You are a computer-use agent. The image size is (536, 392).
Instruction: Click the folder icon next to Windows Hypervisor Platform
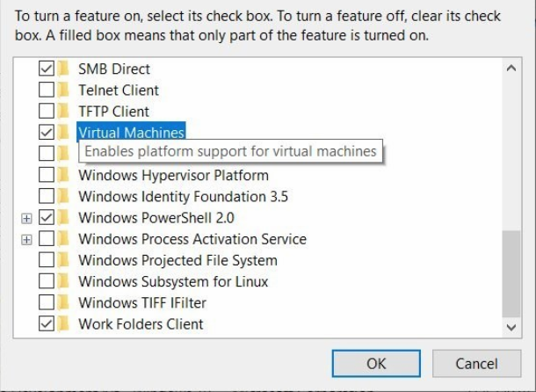point(63,175)
